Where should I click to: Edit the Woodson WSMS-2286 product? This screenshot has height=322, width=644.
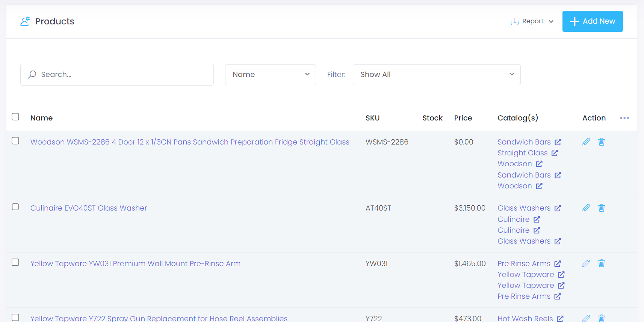[586, 142]
